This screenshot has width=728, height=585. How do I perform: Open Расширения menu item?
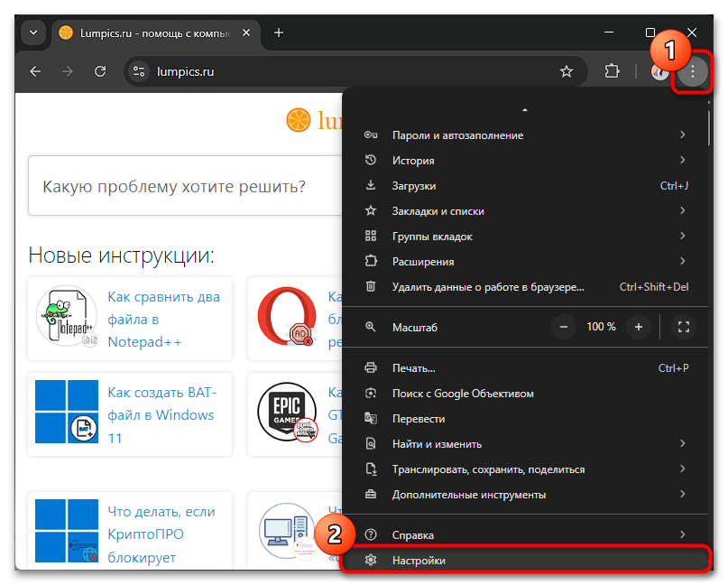point(526,262)
